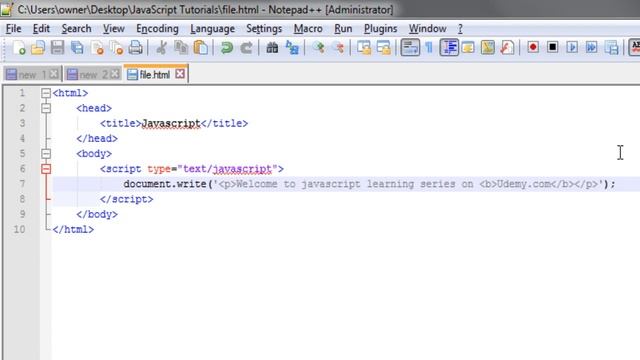Paste from clipboard icon
The height and width of the screenshot is (360, 640).
coord(201,48)
